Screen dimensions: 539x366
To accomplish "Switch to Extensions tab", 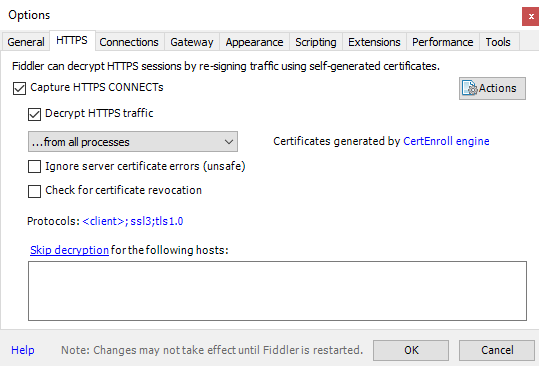I will [374, 42].
